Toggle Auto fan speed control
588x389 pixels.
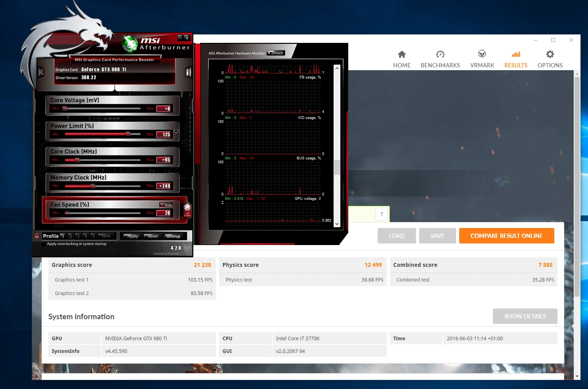point(166,205)
